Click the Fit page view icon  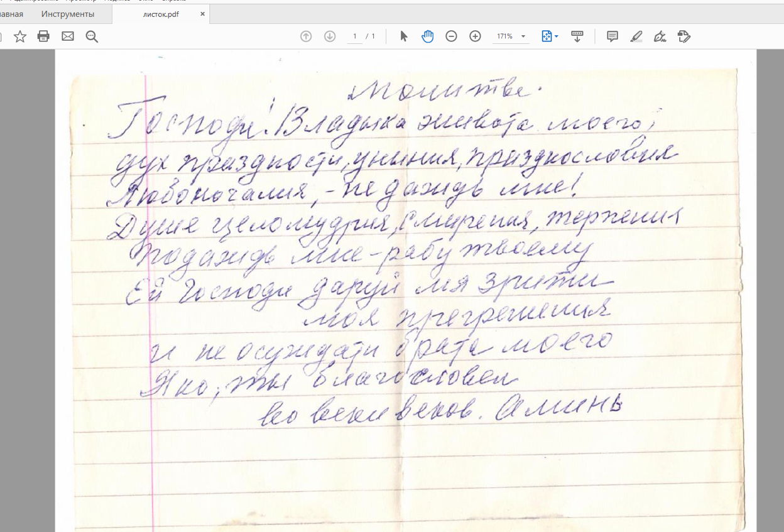547,36
